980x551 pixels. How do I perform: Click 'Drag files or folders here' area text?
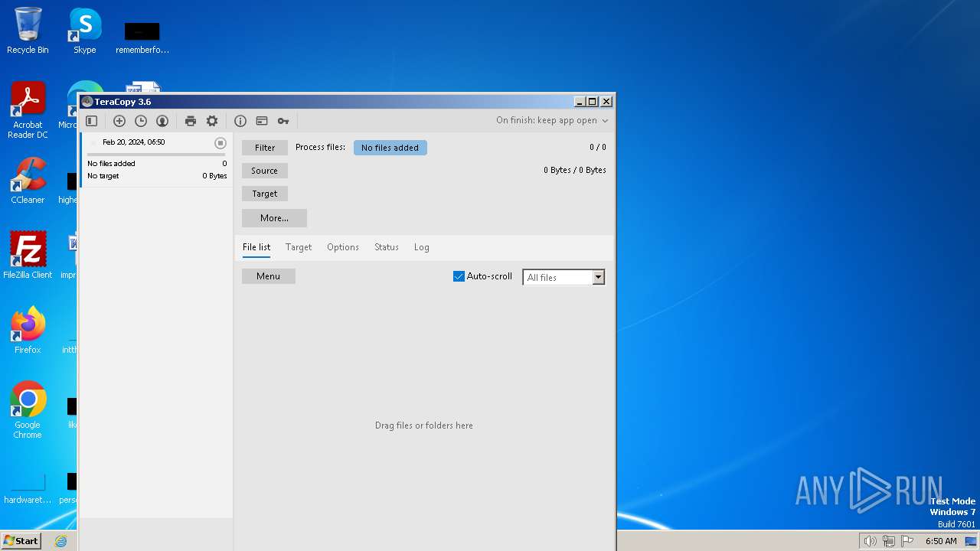(x=424, y=425)
